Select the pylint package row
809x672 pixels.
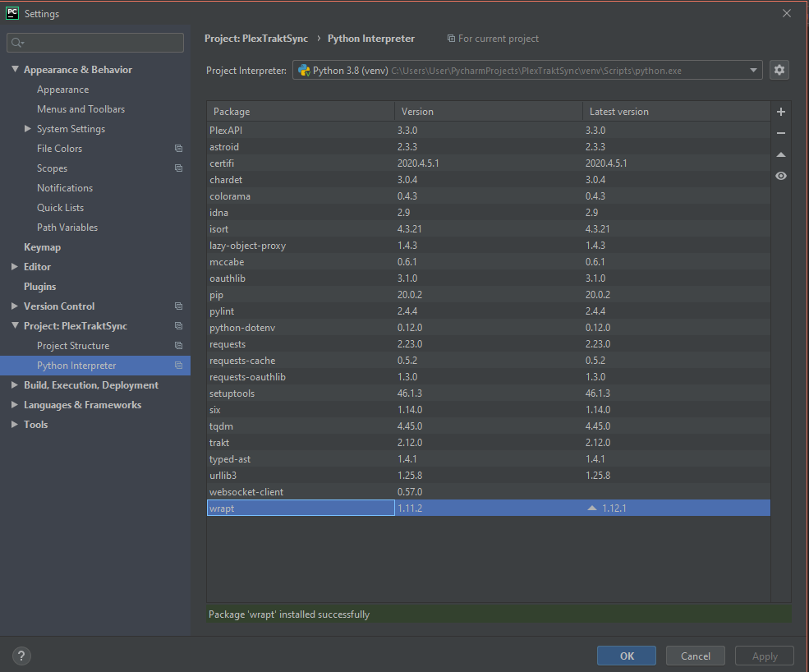click(x=489, y=311)
